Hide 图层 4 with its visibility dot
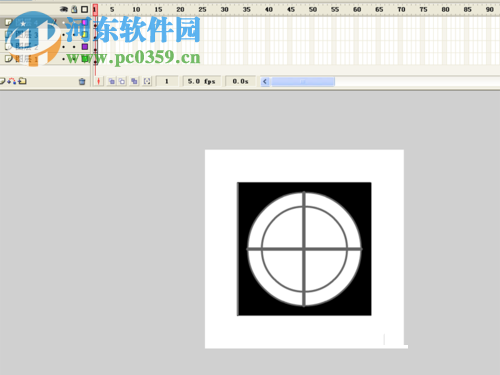This screenshot has width=500, height=375. pyautogui.click(x=64, y=22)
